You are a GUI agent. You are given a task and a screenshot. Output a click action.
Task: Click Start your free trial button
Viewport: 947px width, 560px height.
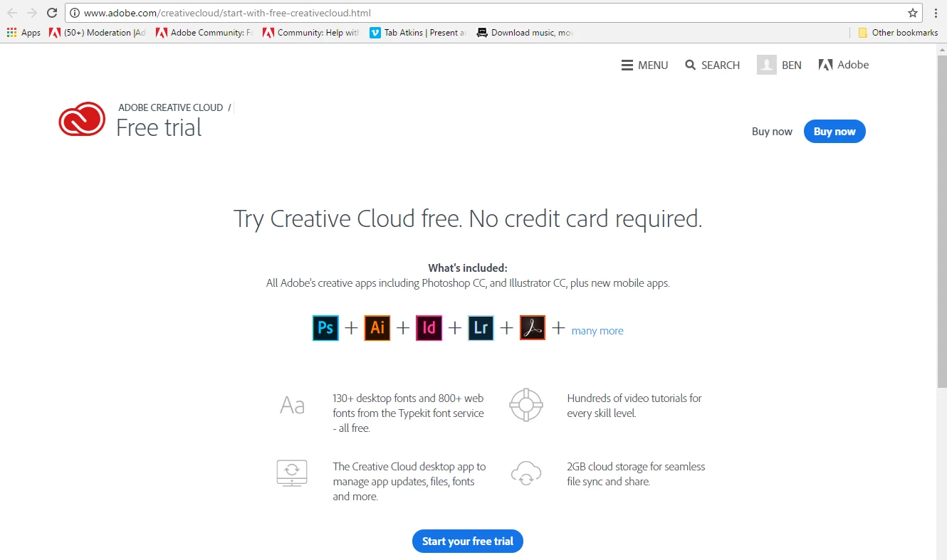(x=468, y=541)
